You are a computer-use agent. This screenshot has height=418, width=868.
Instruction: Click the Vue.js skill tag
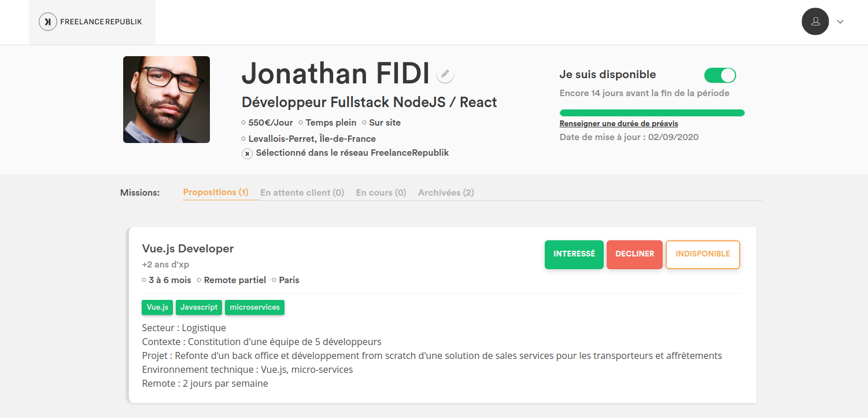(x=157, y=307)
